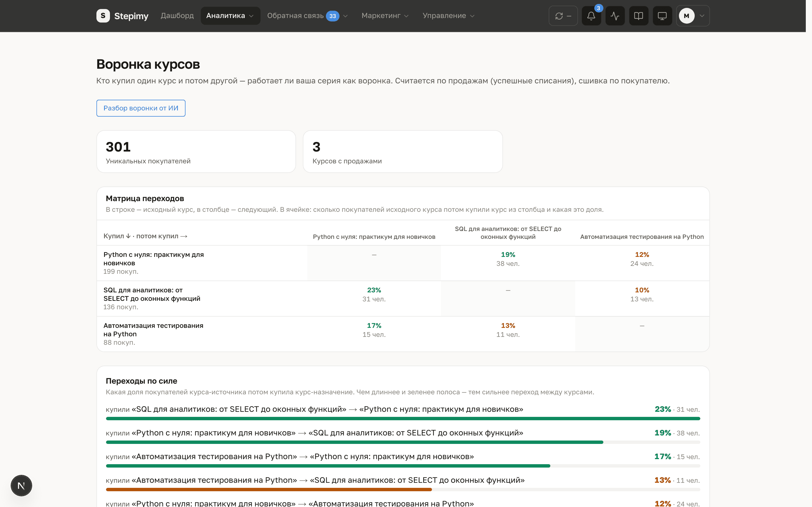Click the 23% SQL to Python progress bar

pyautogui.click(x=403, y=419)
